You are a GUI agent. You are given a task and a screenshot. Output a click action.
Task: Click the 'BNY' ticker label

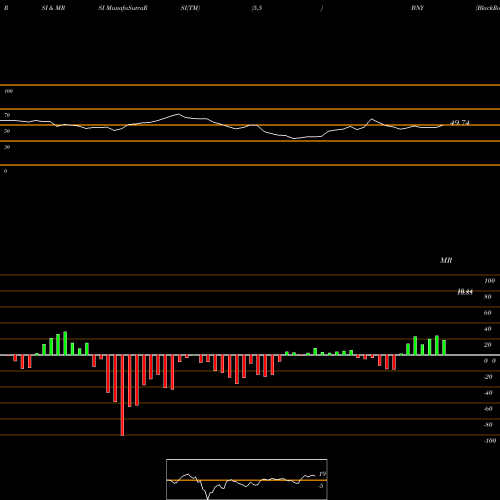click(417, 8)
